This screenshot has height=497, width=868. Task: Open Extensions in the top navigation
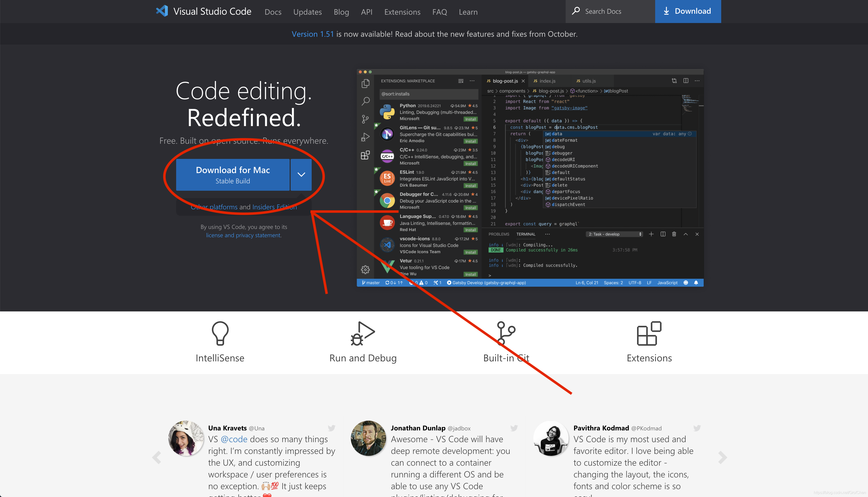click(402, 12)
